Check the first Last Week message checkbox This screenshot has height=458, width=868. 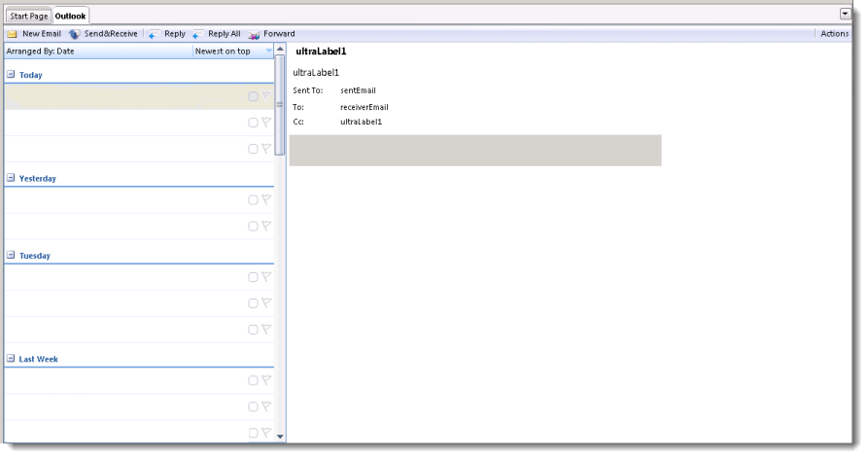click(x=253, y=381)
